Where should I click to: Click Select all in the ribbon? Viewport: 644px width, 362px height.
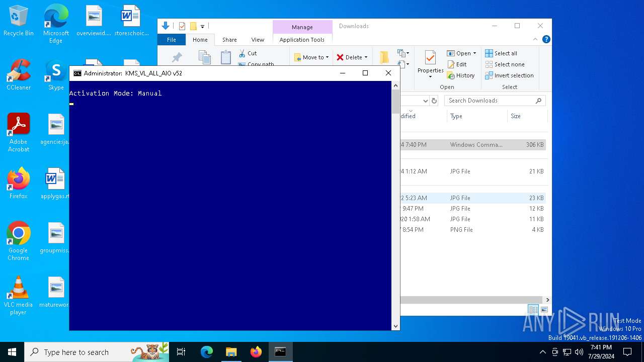[x=501, y=53]
